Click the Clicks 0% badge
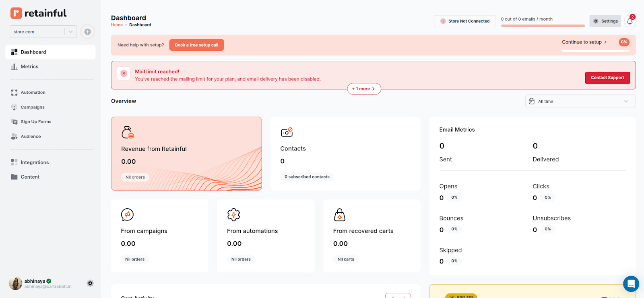 tap(548, 197)
